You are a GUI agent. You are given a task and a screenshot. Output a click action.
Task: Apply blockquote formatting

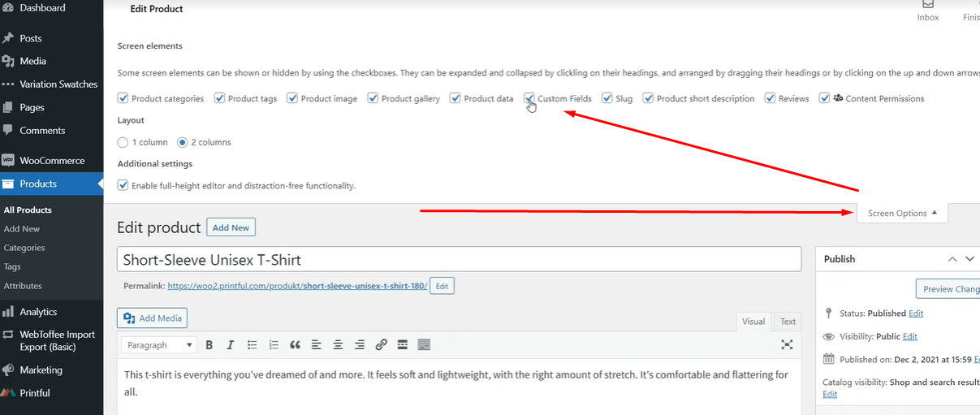coord(295,345)
